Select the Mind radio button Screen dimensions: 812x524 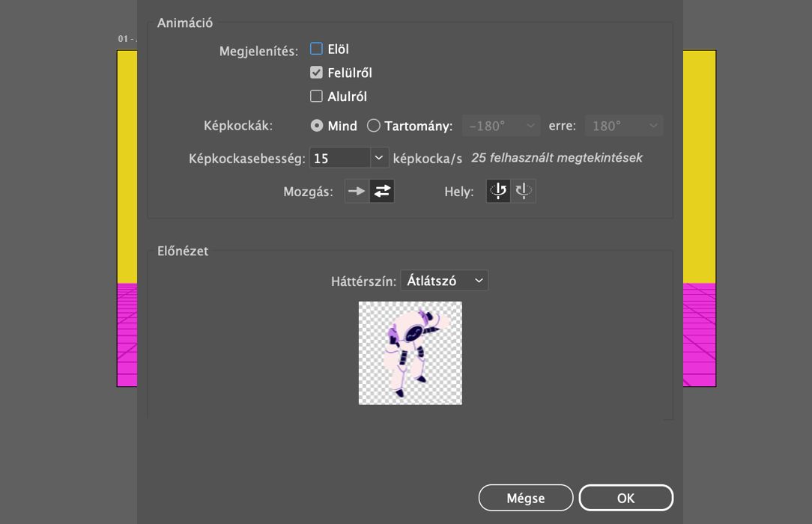(315, 126)
